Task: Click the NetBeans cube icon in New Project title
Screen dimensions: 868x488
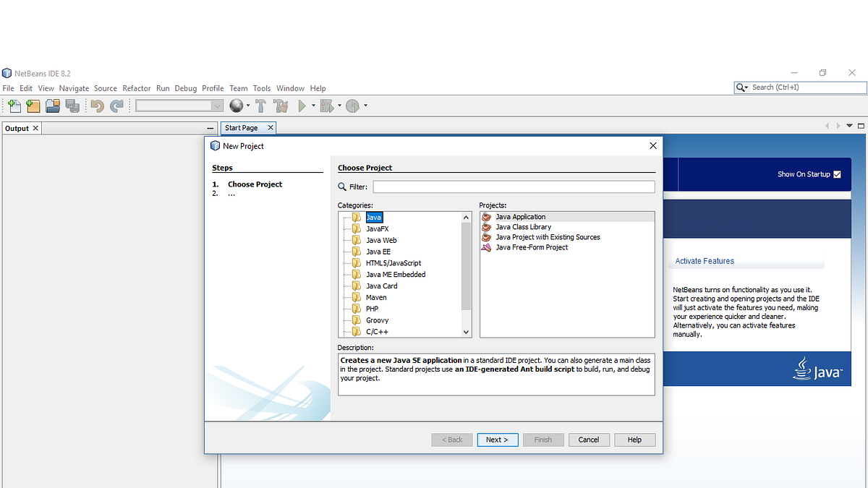Action: pos(215,145)
